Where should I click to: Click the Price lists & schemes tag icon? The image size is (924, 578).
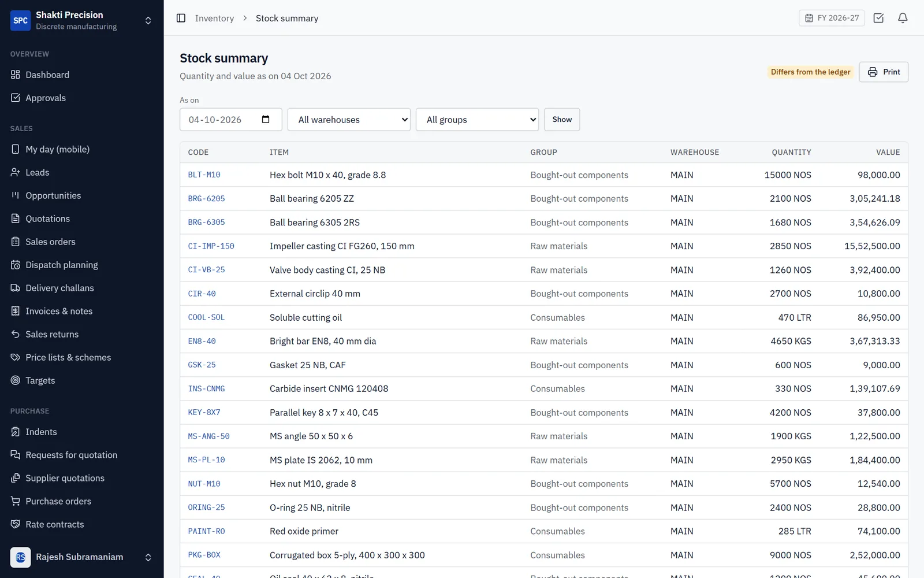click(x=16, y=357)
